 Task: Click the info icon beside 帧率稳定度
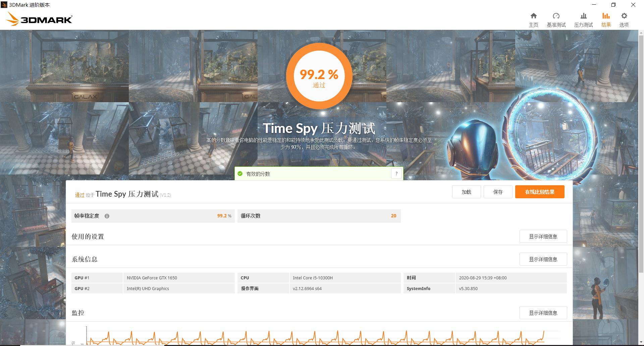click(107, 216)
